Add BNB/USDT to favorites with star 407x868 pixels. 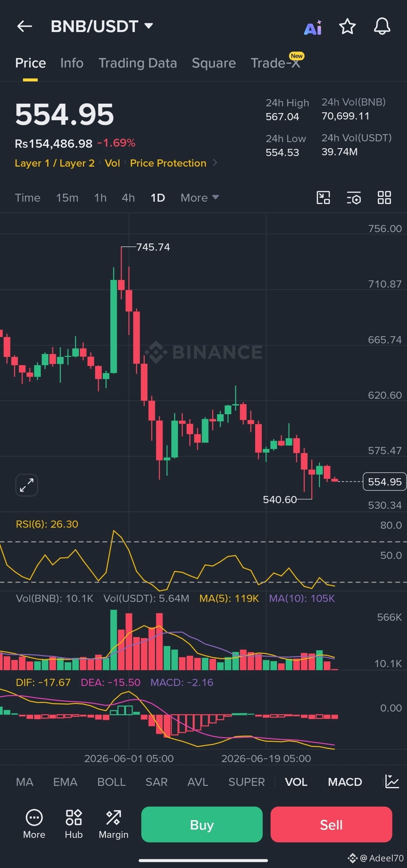pos(347,26)
